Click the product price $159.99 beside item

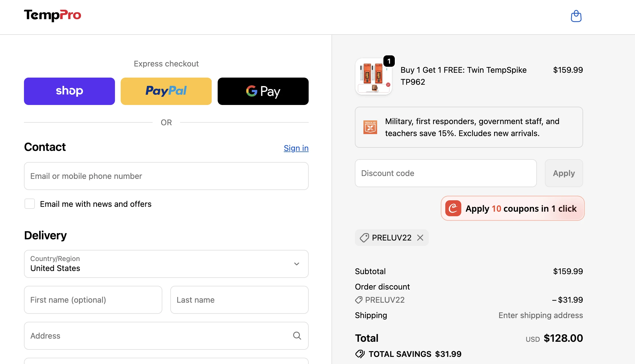tap(568, 70)
